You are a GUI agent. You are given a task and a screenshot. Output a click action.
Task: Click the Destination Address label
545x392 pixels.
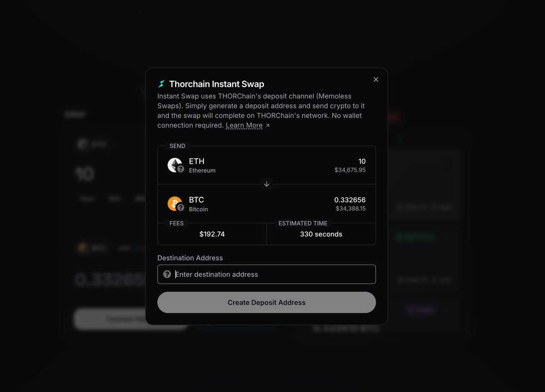(190, 258)
